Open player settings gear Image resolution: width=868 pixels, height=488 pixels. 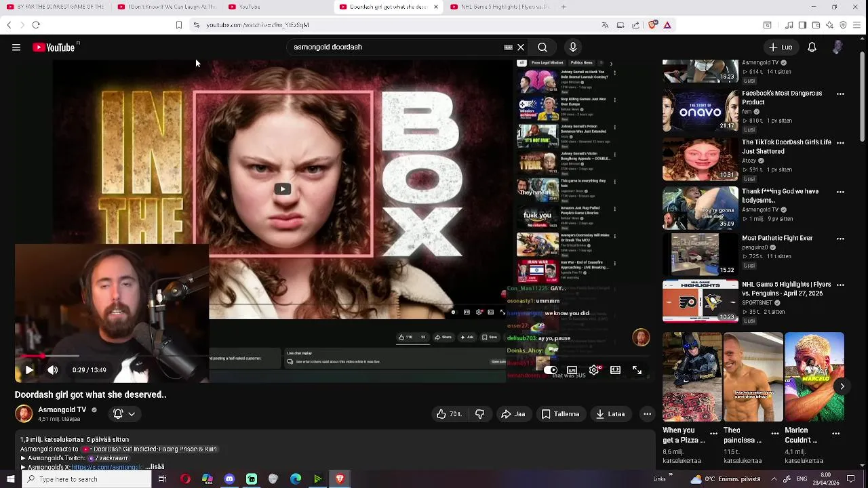tap(594, 370)
